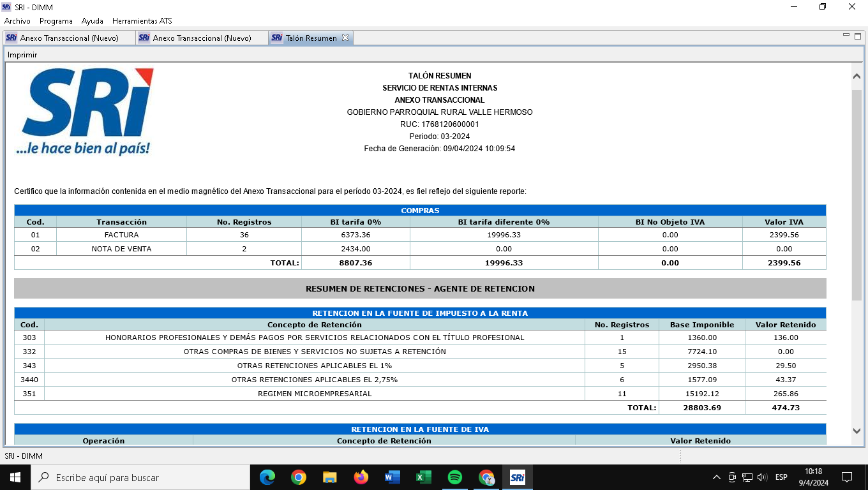Open the Archivo menu
This screenshot has height=490, width=868.
coord(17,21)
